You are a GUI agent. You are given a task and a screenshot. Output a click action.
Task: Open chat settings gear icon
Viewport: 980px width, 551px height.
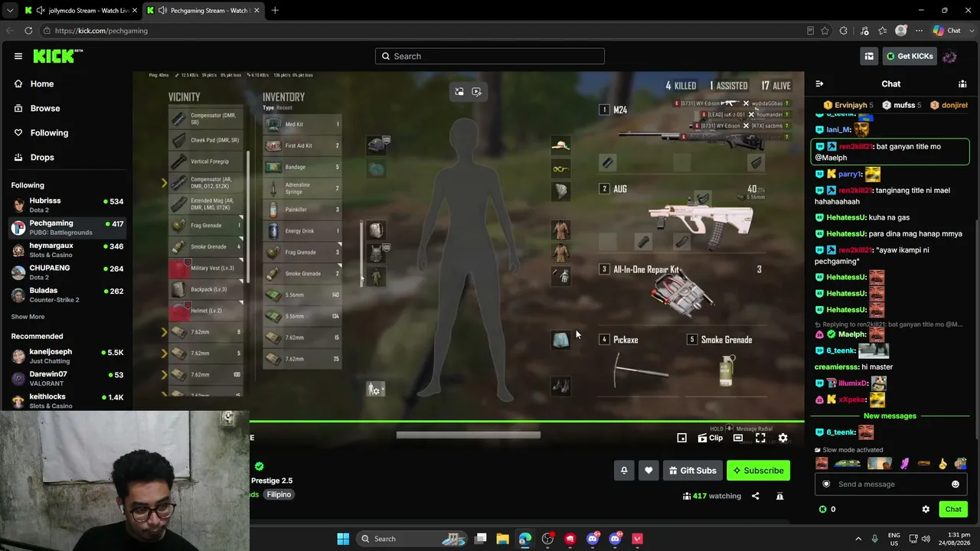[926, 509]
